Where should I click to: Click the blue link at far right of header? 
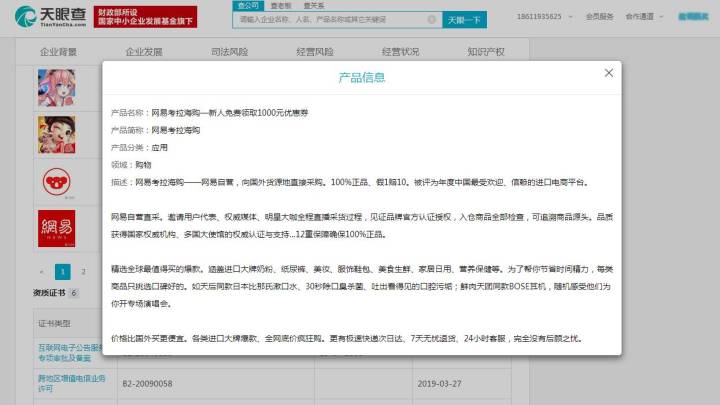pos(693,17)
